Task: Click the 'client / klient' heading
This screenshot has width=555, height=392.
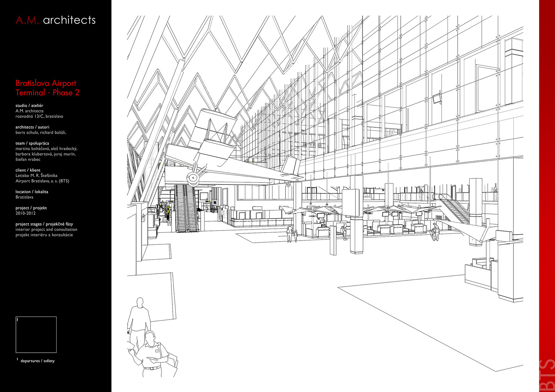Action: tap(28, 170)
